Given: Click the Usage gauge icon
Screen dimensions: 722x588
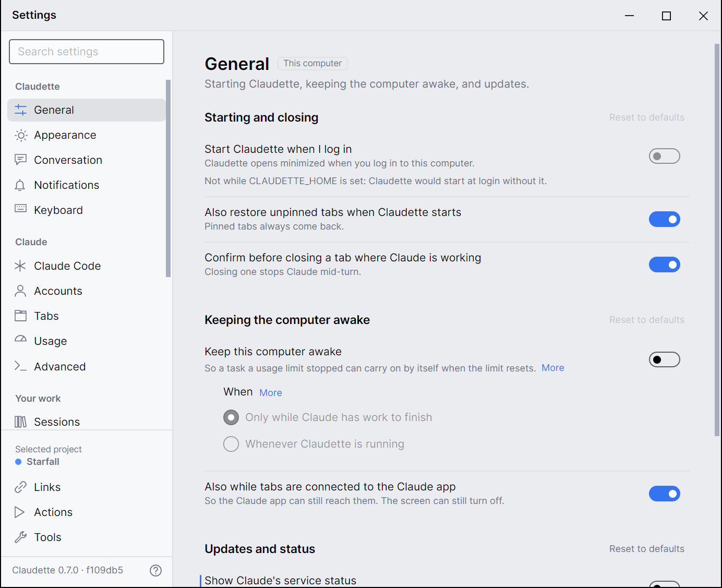Looking at the screenshot, I should (20, 339).
